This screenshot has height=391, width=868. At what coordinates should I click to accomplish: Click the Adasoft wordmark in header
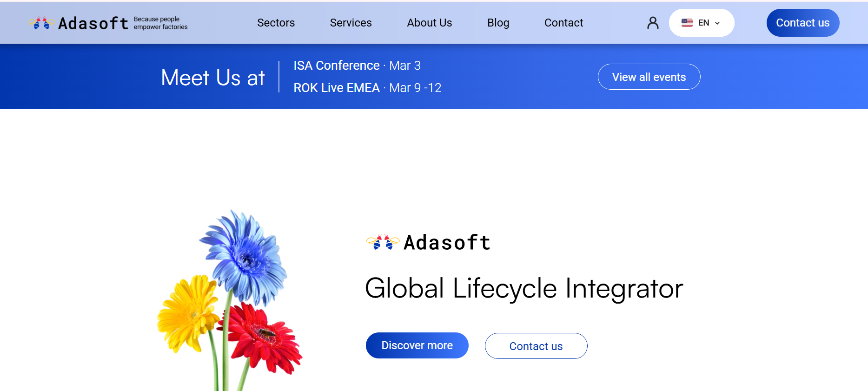(93, 23)
